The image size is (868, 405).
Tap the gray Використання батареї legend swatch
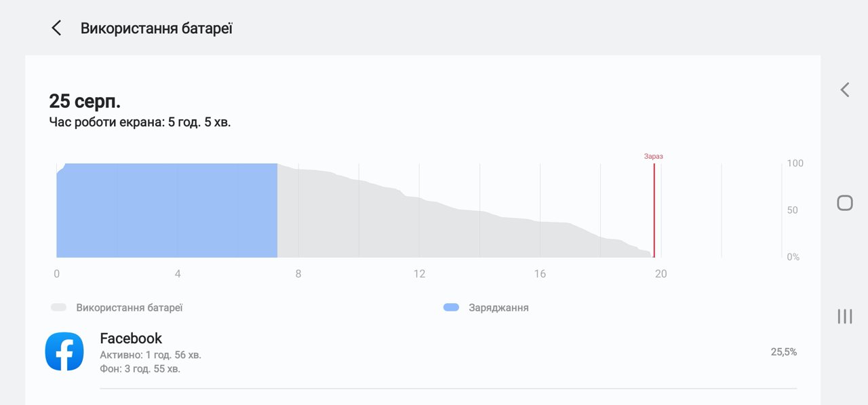click(58, 307)
